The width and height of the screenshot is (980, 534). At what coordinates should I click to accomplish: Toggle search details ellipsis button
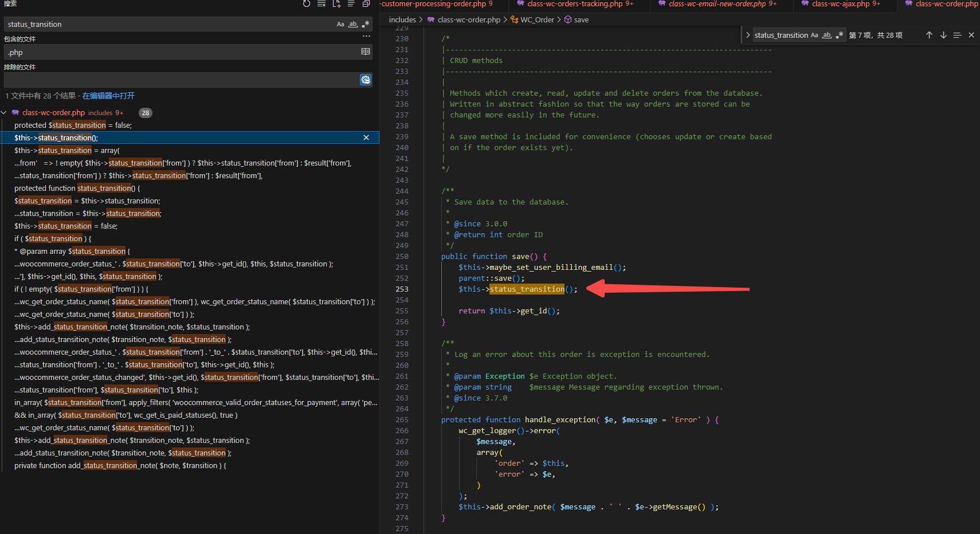tap(366, 36)
